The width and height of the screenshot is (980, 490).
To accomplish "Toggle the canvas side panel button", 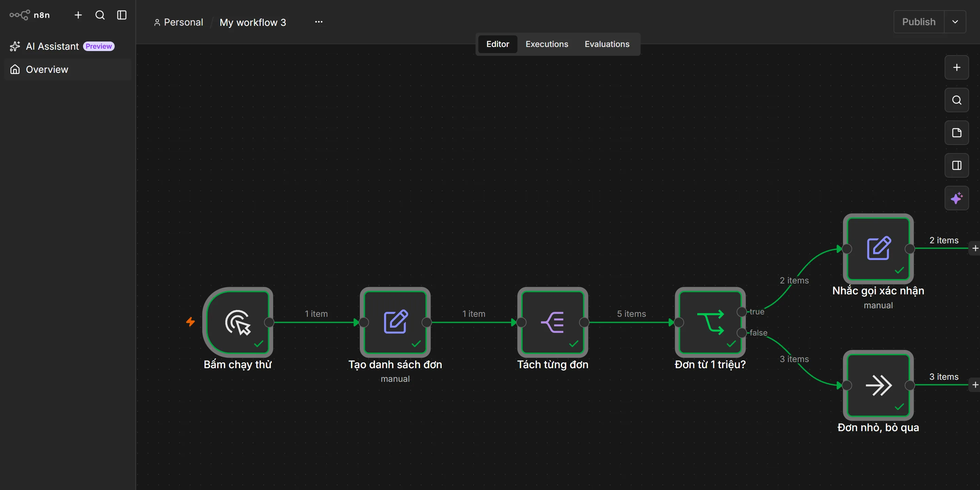I will click(x=957, y=165).
